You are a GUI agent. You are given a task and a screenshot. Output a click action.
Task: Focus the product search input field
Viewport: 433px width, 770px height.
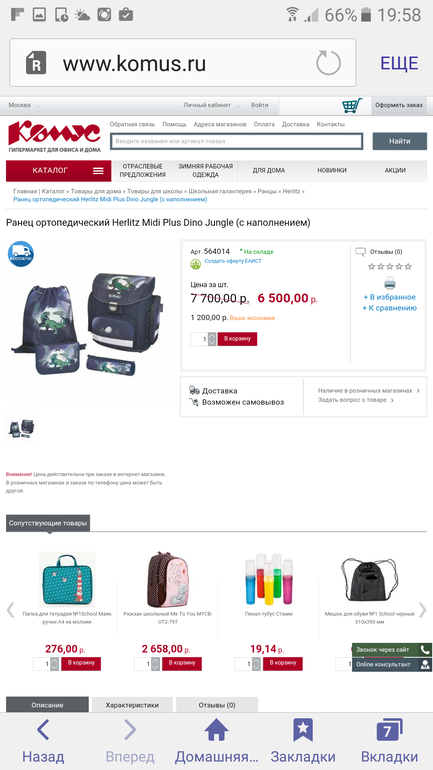click(237, 141)
